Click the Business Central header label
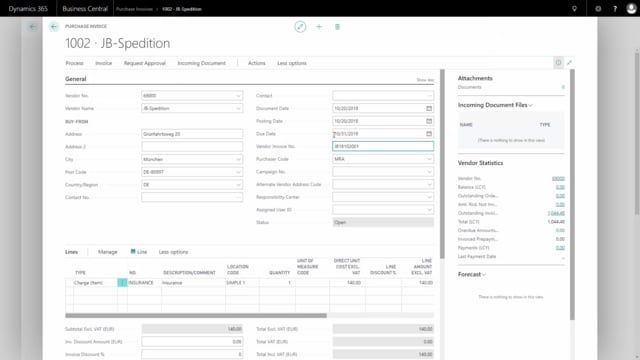 (85, 9)
